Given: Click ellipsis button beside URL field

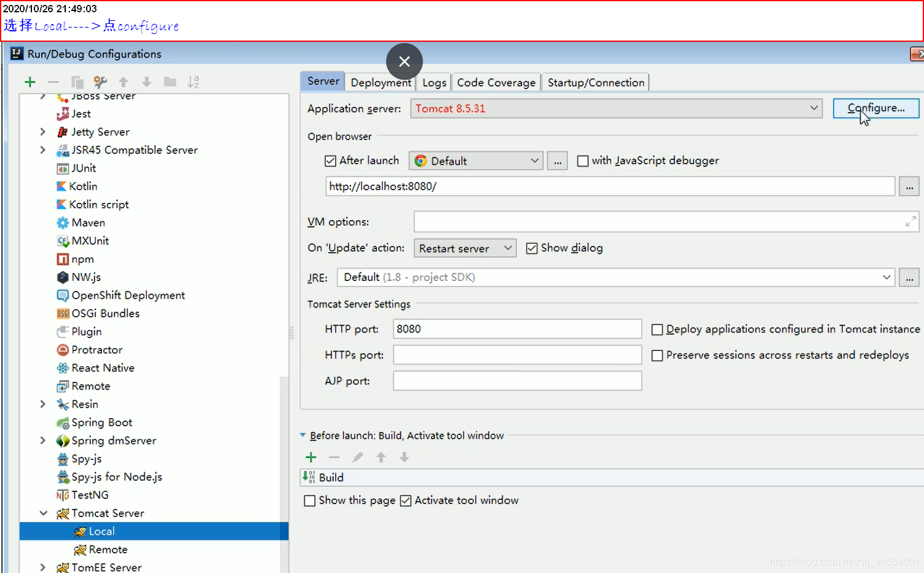Looking at the screenshot, I should [909, 186].
